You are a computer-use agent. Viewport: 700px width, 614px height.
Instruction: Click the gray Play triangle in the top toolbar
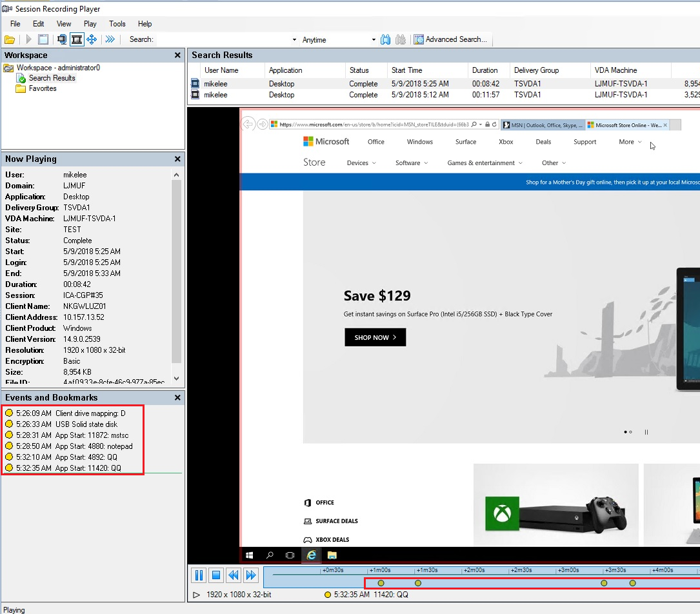(28, 40)
